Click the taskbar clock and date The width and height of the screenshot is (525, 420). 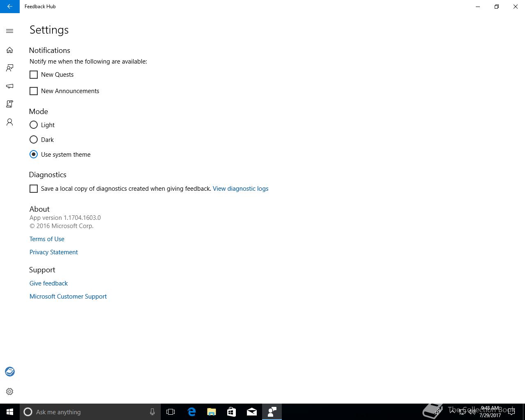[x=490, y=412]
